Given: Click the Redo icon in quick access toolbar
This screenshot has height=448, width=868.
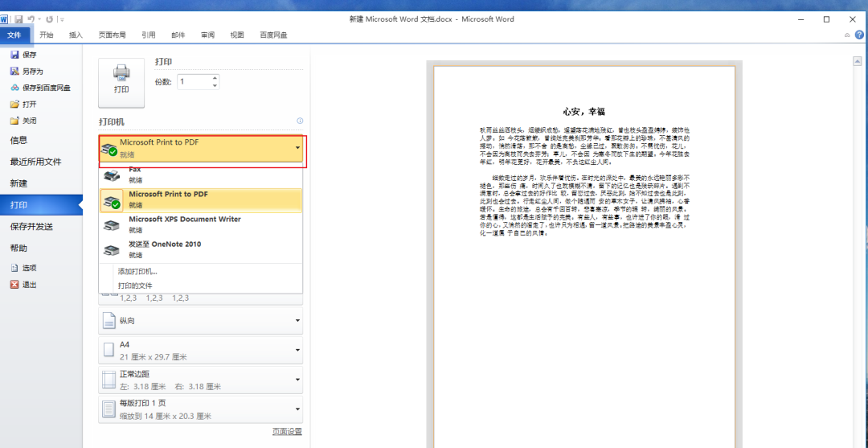Looking at the screenshot, I should (49, 18).
